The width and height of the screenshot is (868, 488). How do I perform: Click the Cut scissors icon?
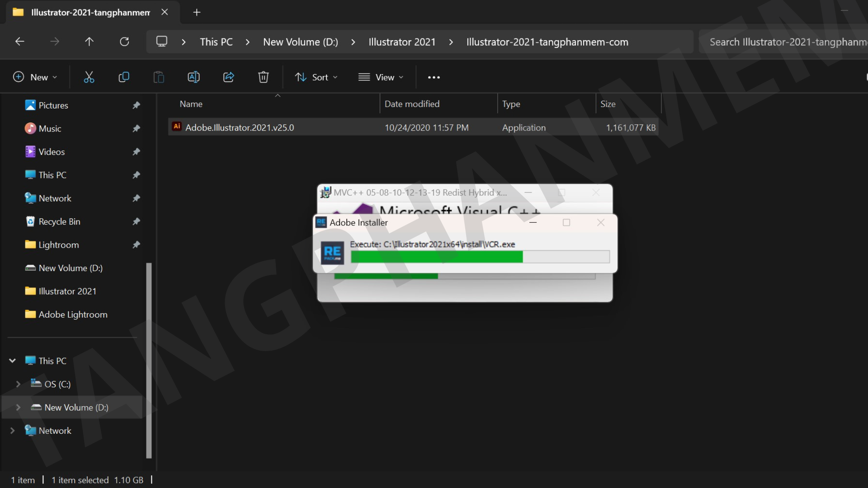tap(89, 77)
